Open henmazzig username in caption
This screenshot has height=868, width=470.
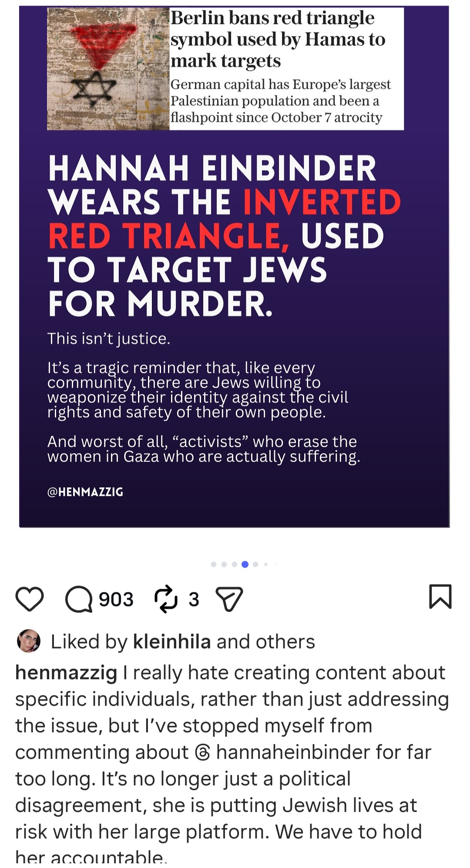(66, 673)
